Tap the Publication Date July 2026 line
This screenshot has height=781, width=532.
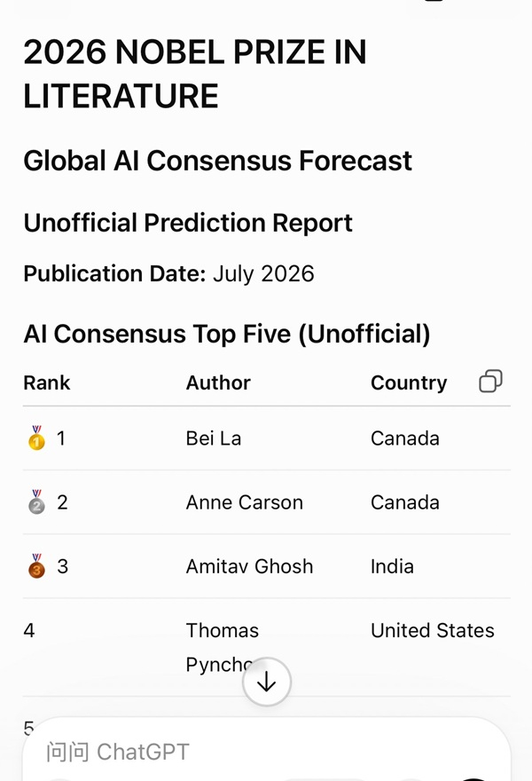coord(168,273)
